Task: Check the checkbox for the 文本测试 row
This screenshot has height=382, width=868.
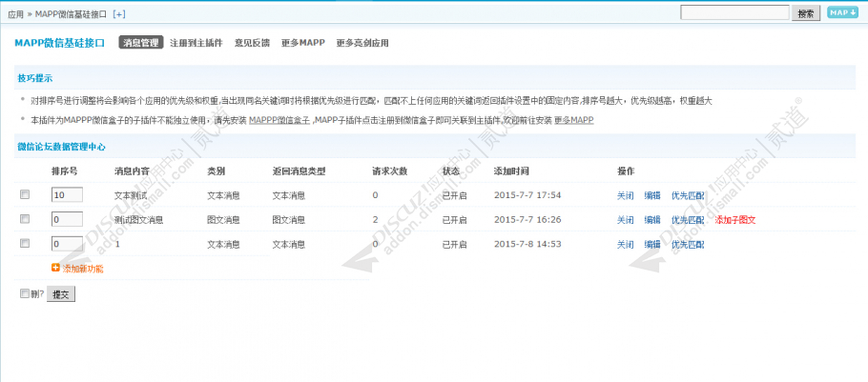Action: [x=25, y=194]
